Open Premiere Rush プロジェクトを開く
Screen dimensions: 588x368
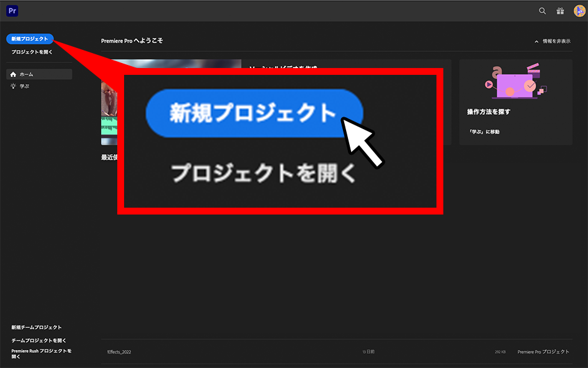pos(41,354)
